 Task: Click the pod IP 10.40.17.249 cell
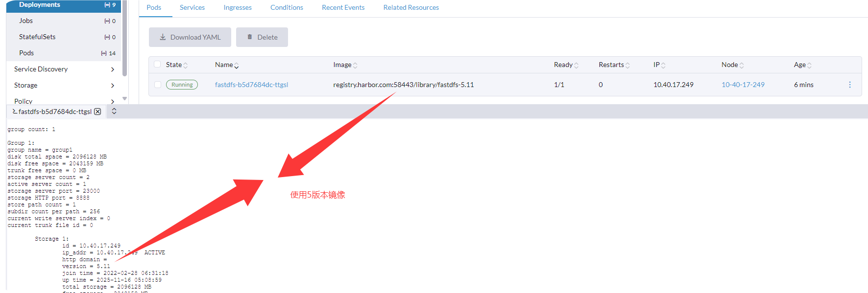[674, 85]
